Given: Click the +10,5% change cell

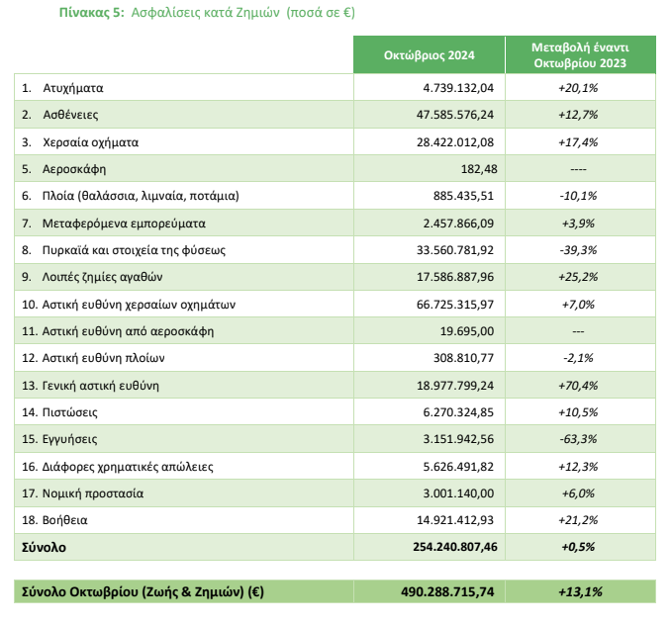Looking at the screenshot, I should 578,412.
